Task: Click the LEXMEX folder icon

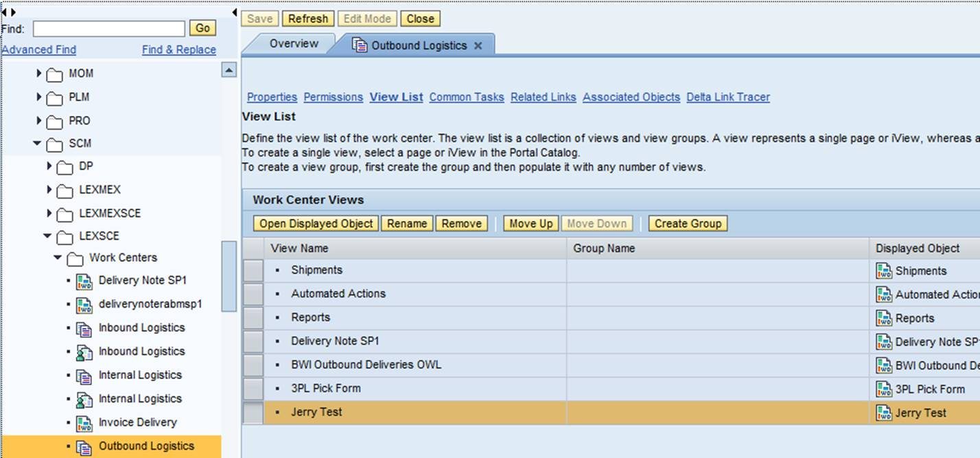Action: pyautogui.click(x=65, y=190)
